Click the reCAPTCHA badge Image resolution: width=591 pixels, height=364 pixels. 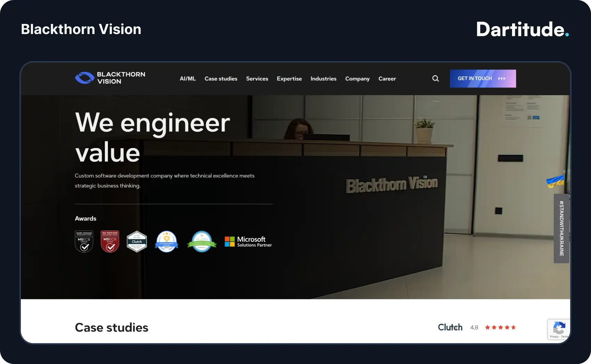click(559, 329)
